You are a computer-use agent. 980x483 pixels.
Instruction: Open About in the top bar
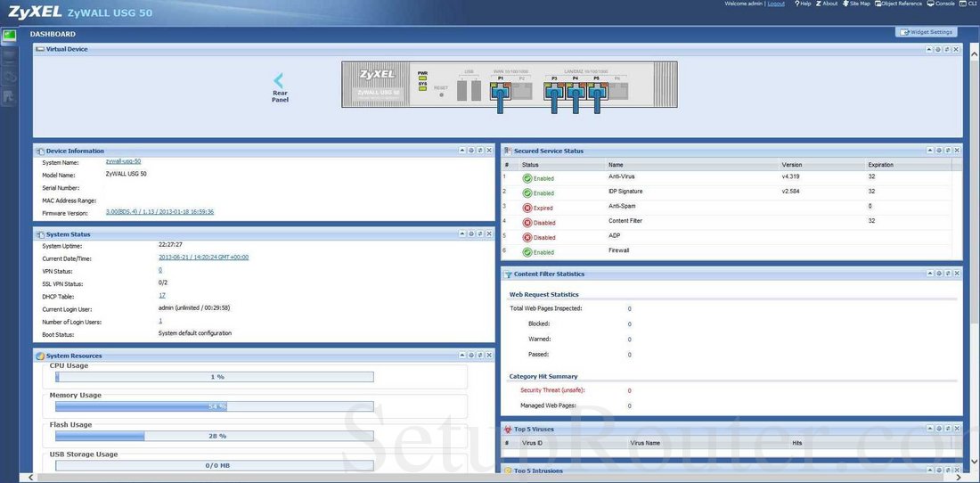coord(826,4)
